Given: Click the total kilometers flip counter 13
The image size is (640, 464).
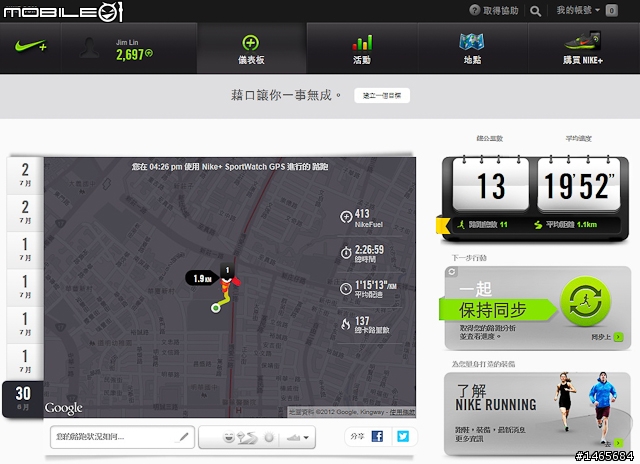Looking at the screenshot, I should [491, 185].
